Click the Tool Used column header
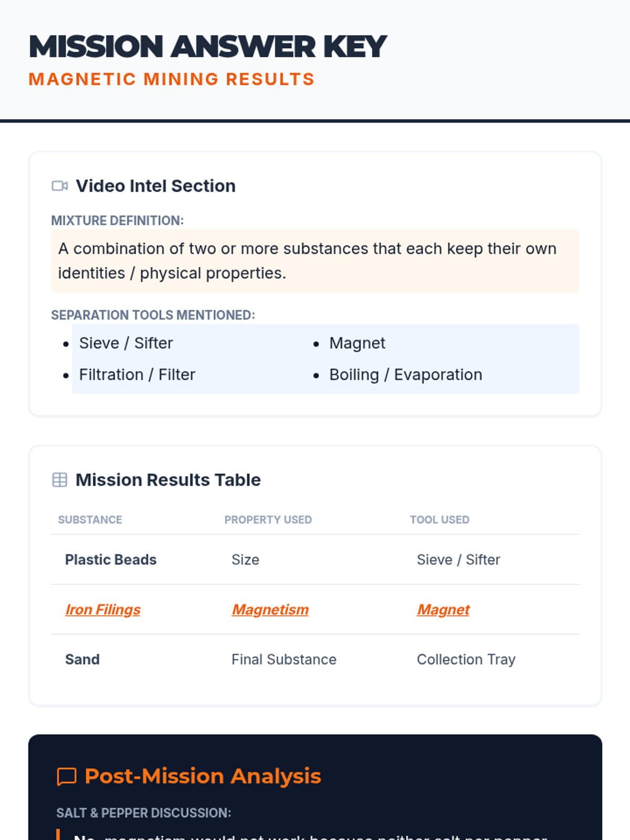The width and height of the screenshot is (630, 840). click(439, 520)
